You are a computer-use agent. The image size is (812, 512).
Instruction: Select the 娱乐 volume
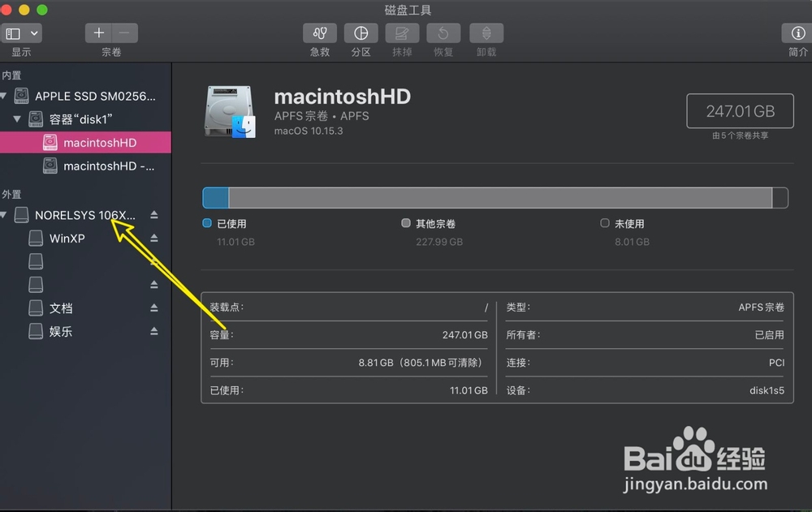click(x=61, y=332)
